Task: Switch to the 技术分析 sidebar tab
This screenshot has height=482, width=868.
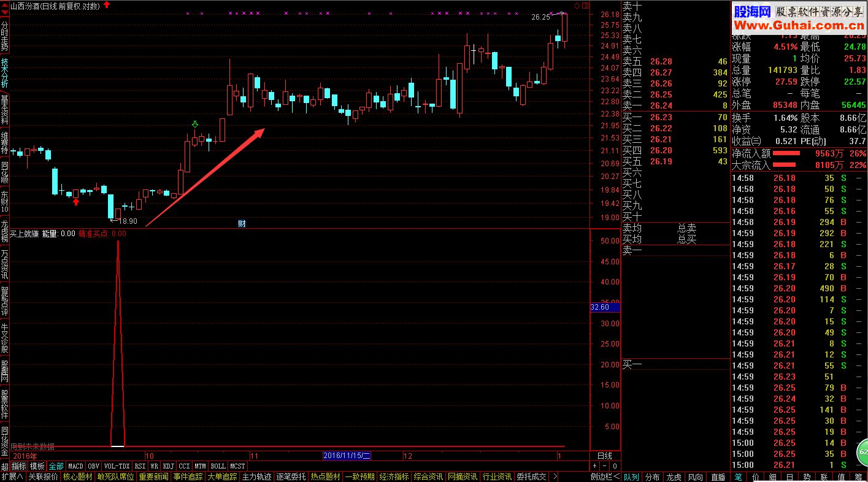Action: (5, 74)
